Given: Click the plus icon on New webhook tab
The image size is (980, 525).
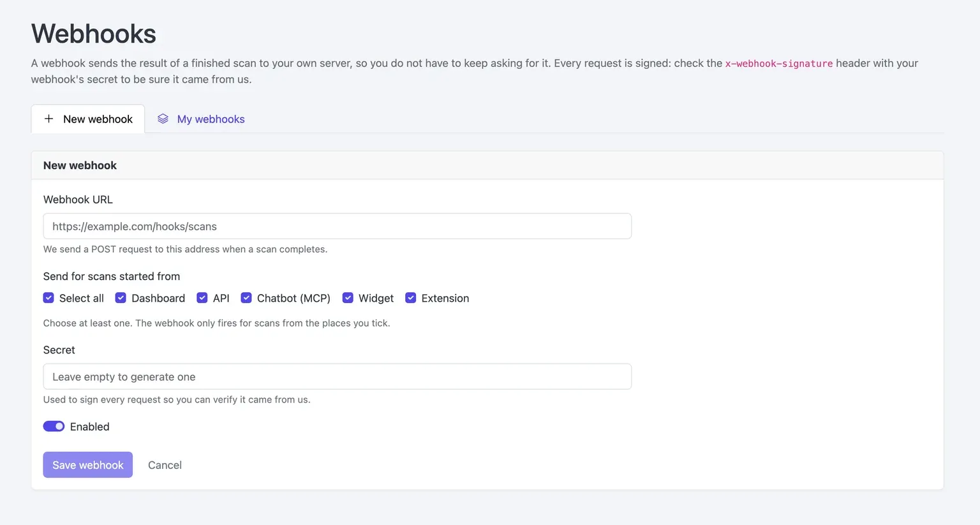Looking at the screenshot, I should point(48,119).
